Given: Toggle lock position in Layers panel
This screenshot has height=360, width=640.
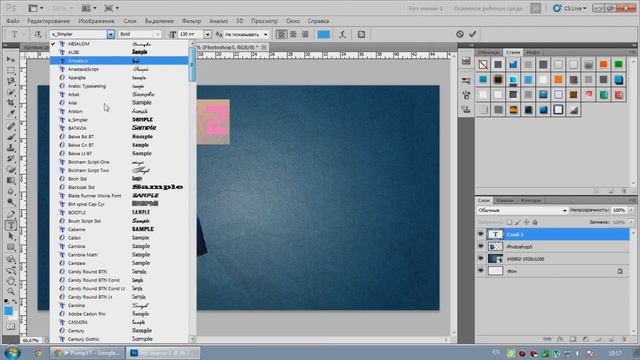Looking at the screenshot, I should (527, 222).
